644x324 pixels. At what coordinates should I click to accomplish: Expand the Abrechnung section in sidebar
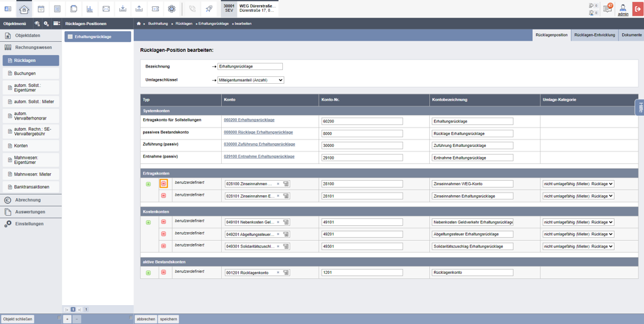coord(31,200)
